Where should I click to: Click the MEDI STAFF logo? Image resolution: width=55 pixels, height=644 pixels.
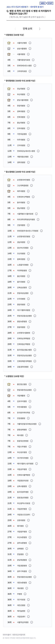[x=46, y=3]
